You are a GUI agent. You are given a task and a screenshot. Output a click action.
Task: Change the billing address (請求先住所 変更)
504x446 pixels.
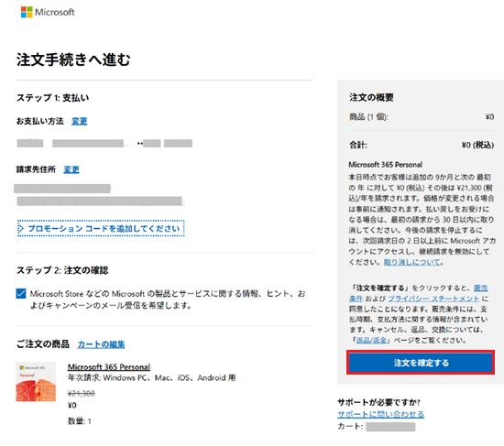pos(71,169)
